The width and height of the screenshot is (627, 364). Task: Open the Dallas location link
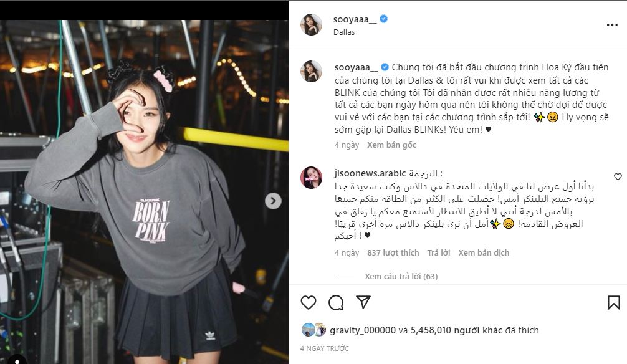[x=344, y=32]
